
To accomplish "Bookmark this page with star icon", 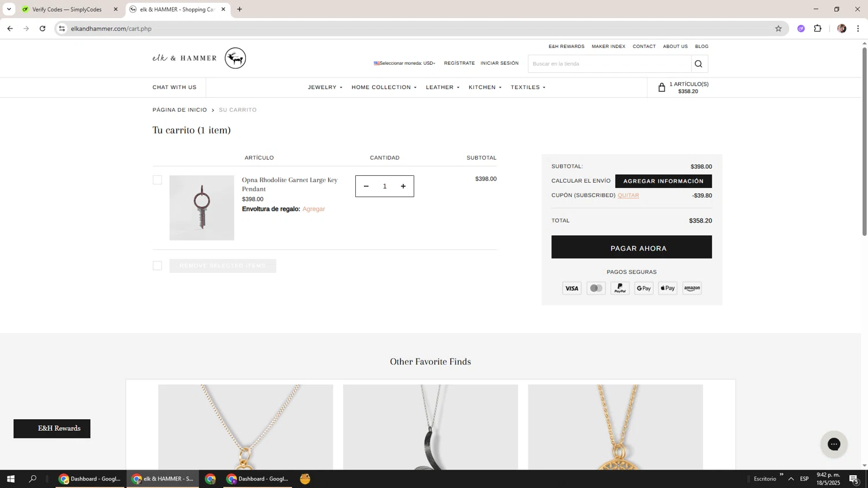I will coord(778,28).
